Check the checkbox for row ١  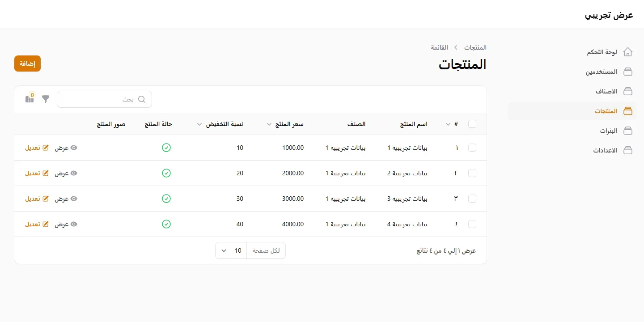point(472,148)
